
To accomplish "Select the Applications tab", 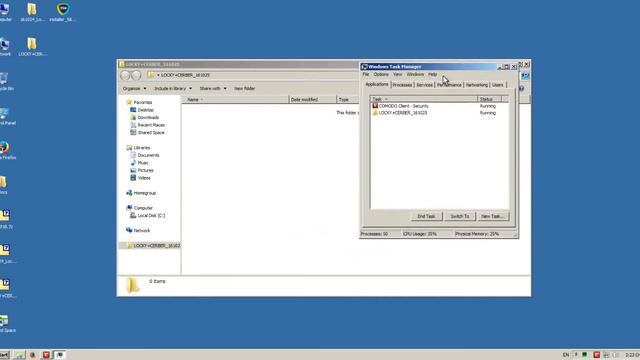I will 376,84.
